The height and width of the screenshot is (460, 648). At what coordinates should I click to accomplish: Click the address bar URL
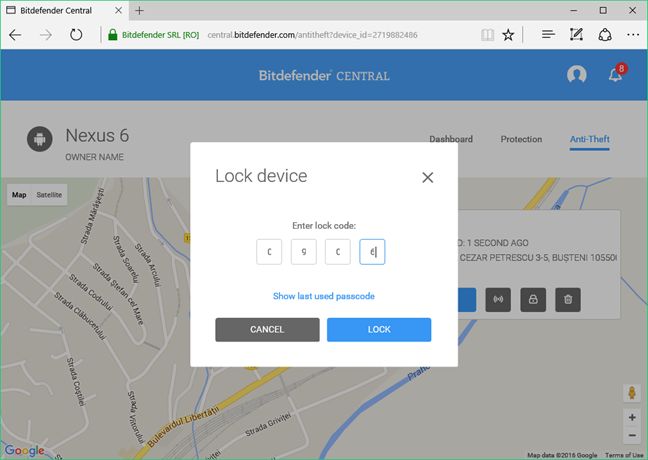click(x=312, y=35)
